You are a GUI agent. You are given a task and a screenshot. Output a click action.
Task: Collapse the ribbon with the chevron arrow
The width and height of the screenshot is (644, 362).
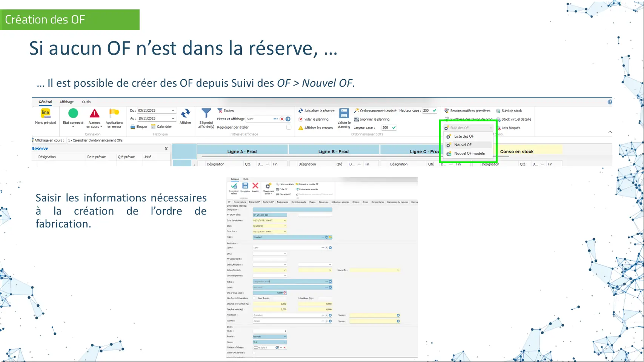click(x=610, y=132)
